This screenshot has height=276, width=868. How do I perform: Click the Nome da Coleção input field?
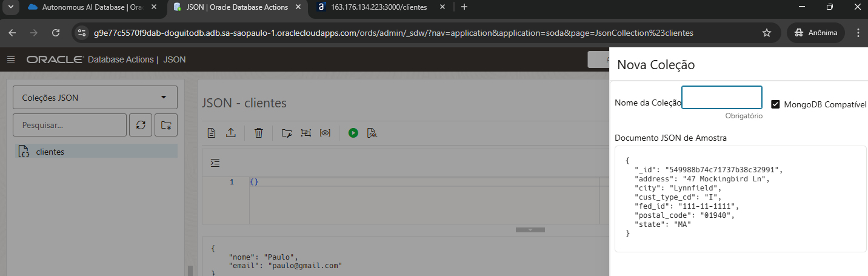coord(721,97)
